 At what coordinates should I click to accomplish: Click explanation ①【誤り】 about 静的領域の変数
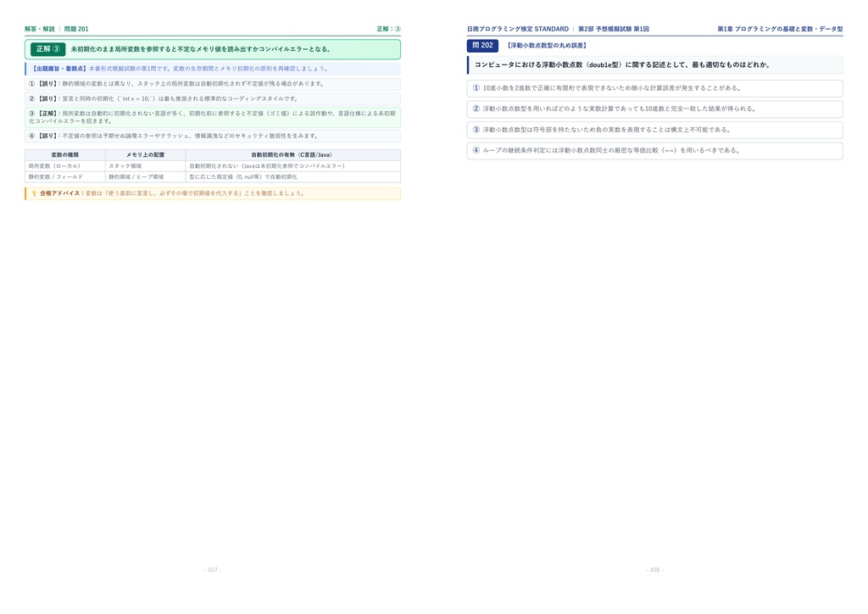click(x=213, y=84)
